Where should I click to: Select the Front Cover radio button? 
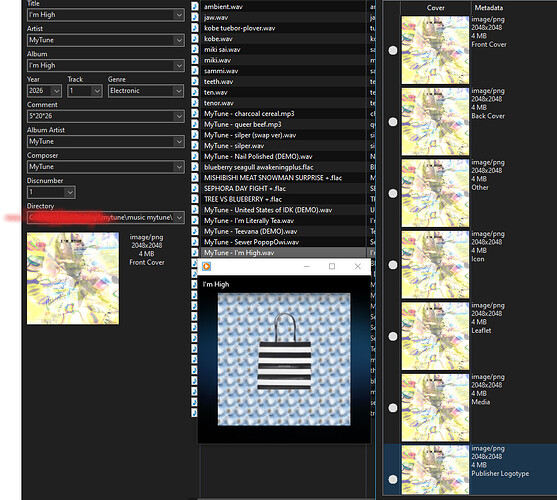pos(393,50)
